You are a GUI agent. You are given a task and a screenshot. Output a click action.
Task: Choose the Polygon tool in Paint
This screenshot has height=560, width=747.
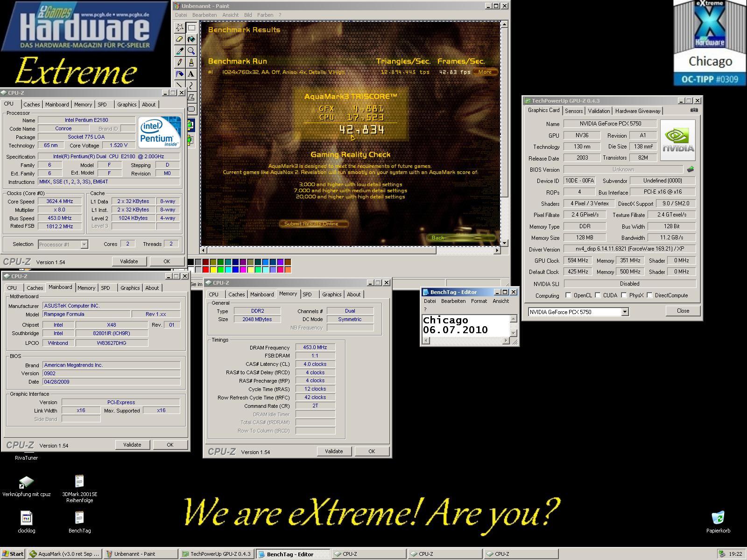pyautogui.click(x=191, y=98)
